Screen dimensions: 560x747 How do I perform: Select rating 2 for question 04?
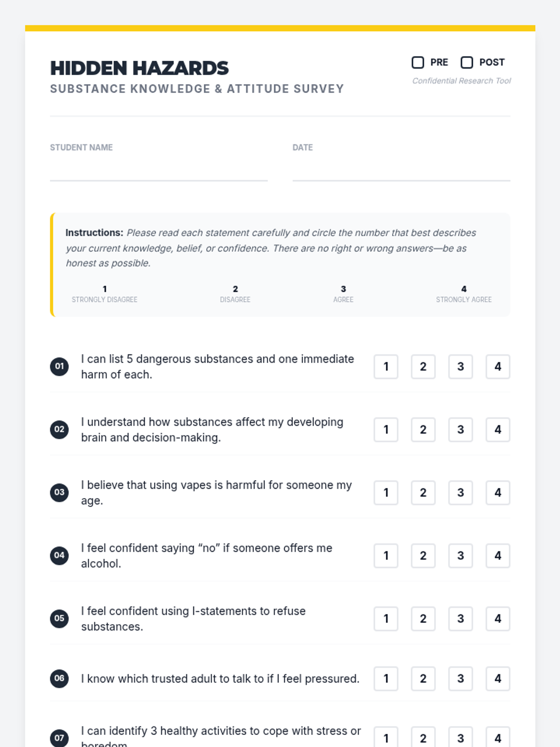pos(423,556)
